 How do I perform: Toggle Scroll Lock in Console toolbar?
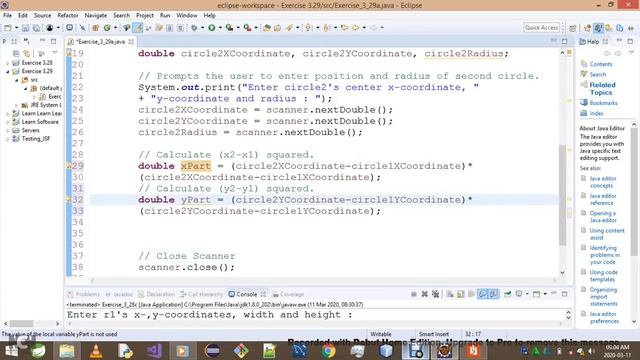[460, 294]
